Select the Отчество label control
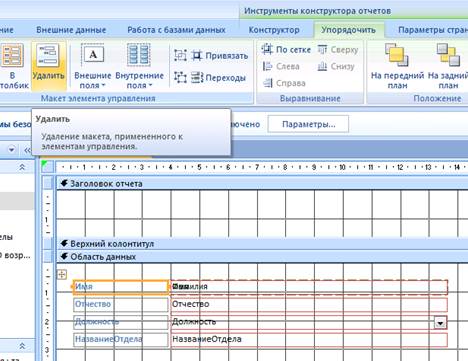The image size is (468, 361). (x=121, y=304)
